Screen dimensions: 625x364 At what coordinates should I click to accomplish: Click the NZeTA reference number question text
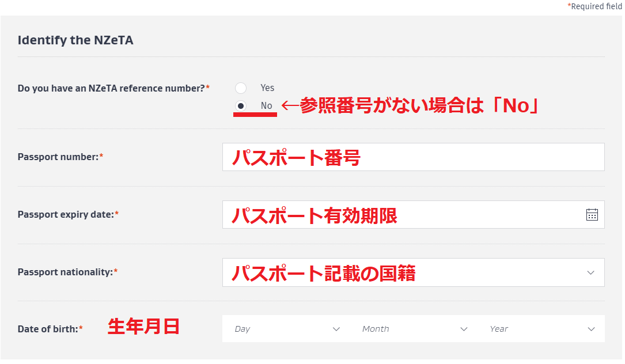click(x=113, y=89)
